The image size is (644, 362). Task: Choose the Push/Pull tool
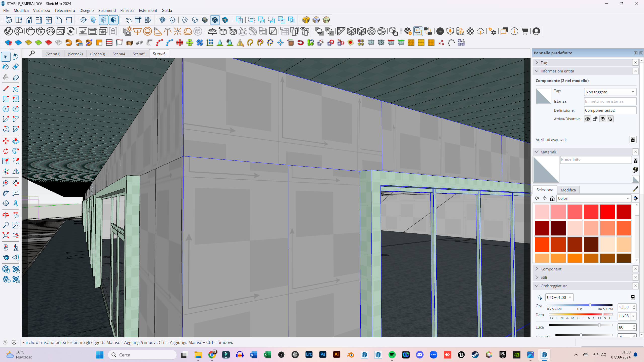coord(16,141)
